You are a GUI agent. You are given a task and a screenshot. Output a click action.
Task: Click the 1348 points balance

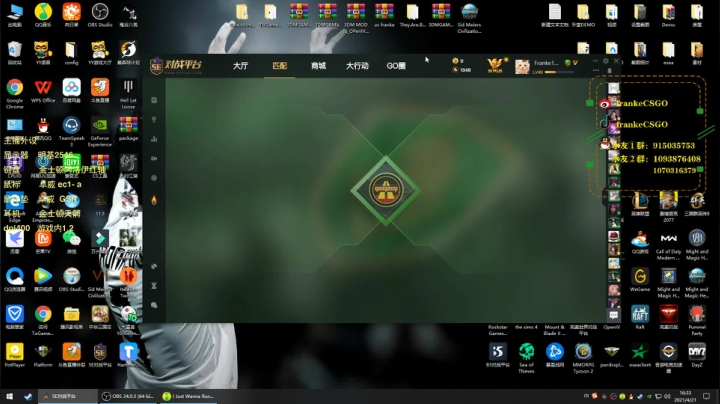(x=462, y=70)
